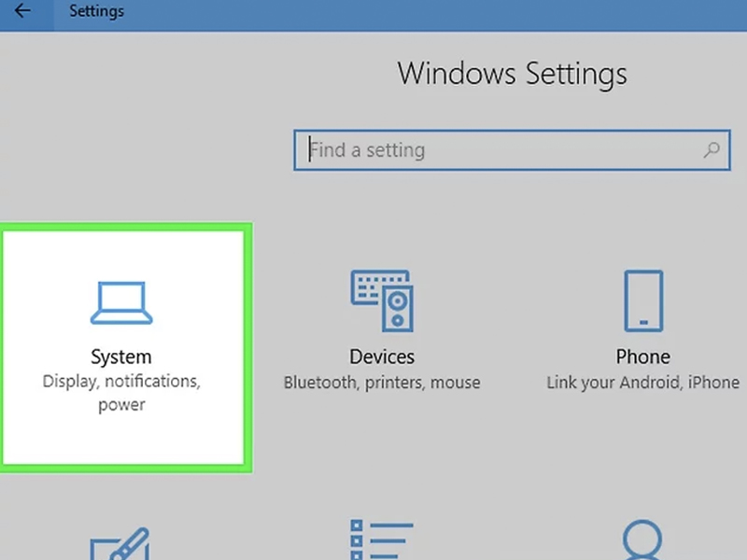
Task: Open the Devices settings label
Action: click(x=382, y=357)
